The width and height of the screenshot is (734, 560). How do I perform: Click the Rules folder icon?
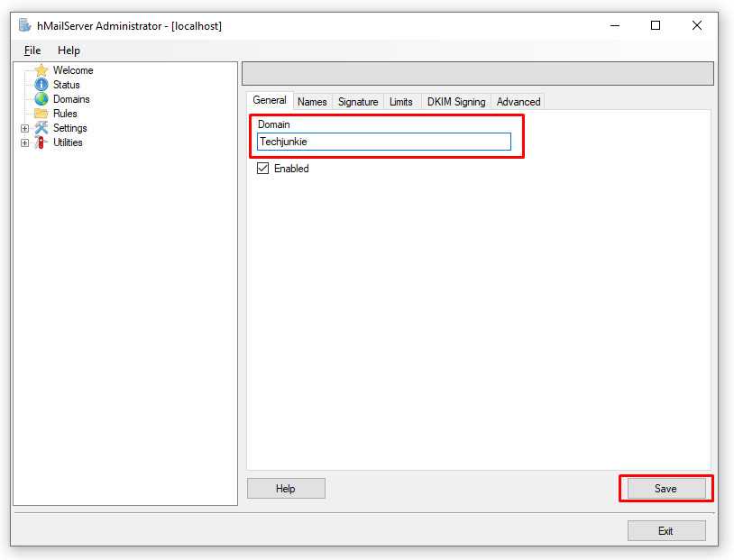tap(41, 114)
